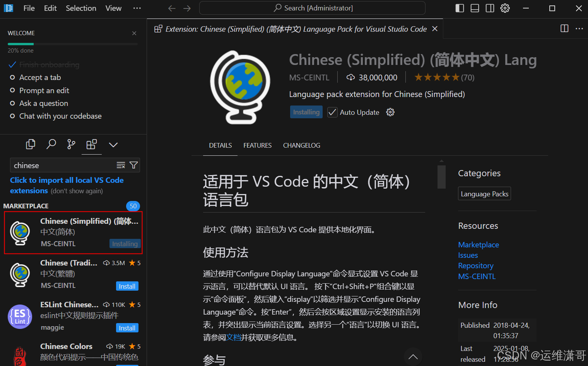Open the Repository resource link
The height and width of the screenshot is (366, 588).
[x=476, y=266]
